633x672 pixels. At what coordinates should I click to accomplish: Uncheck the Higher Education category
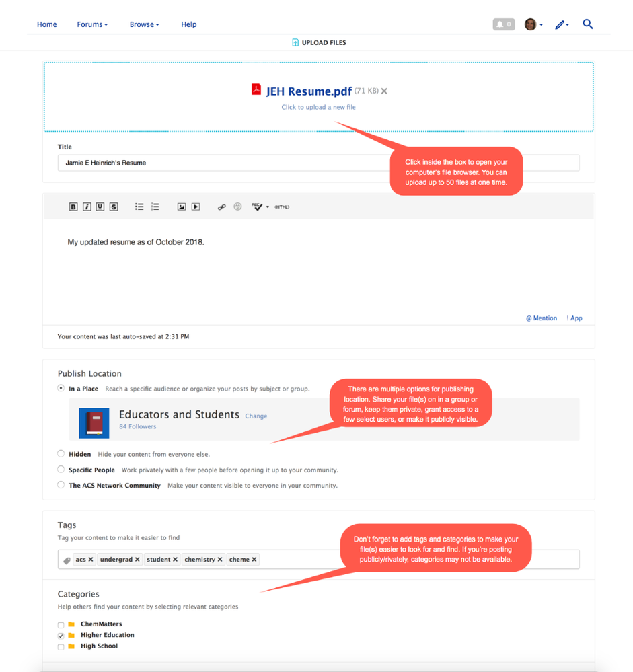[61, 636]
